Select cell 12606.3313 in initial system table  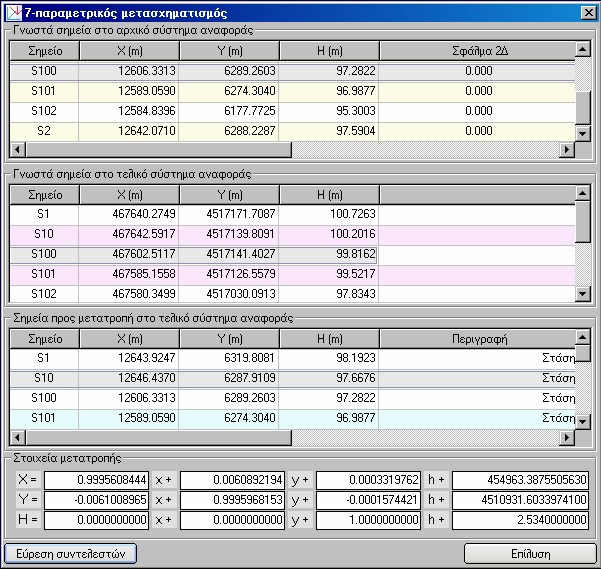click(x=129, y=71)
